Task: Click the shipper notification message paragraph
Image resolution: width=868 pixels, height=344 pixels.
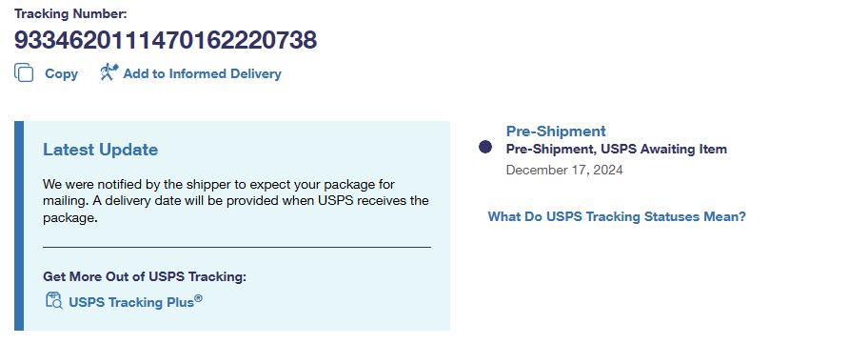Action: (236, 201)
